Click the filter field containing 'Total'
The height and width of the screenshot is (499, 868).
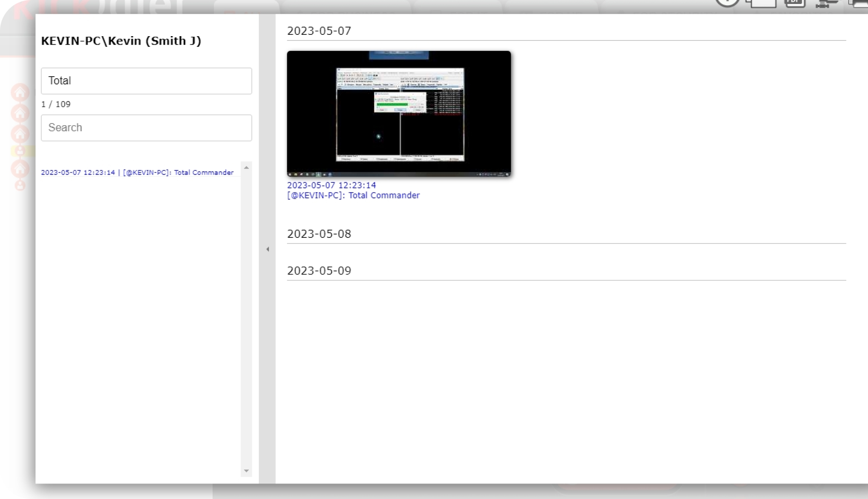pos(146,81)
